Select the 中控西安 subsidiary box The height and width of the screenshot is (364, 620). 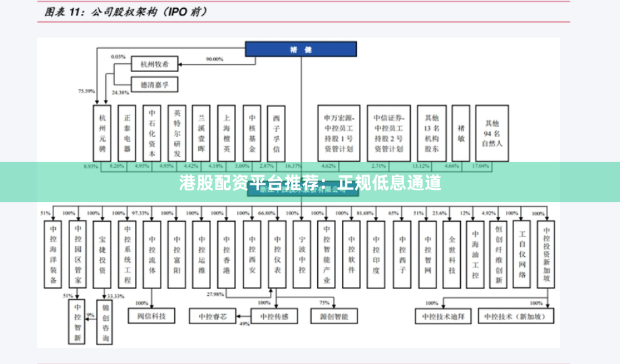[252, 254]
